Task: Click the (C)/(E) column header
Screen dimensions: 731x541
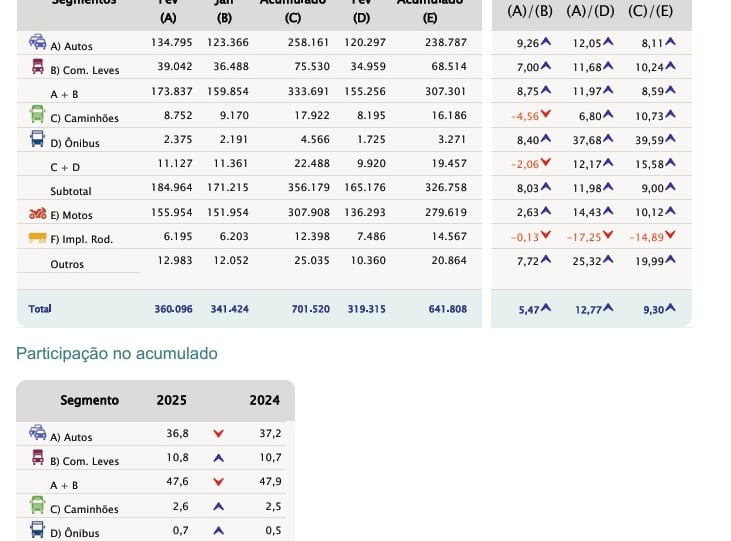Action: pos(651,11)
